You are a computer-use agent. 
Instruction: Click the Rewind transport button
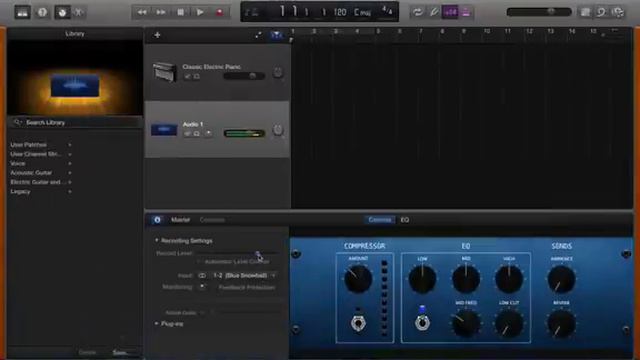(142, 12)
